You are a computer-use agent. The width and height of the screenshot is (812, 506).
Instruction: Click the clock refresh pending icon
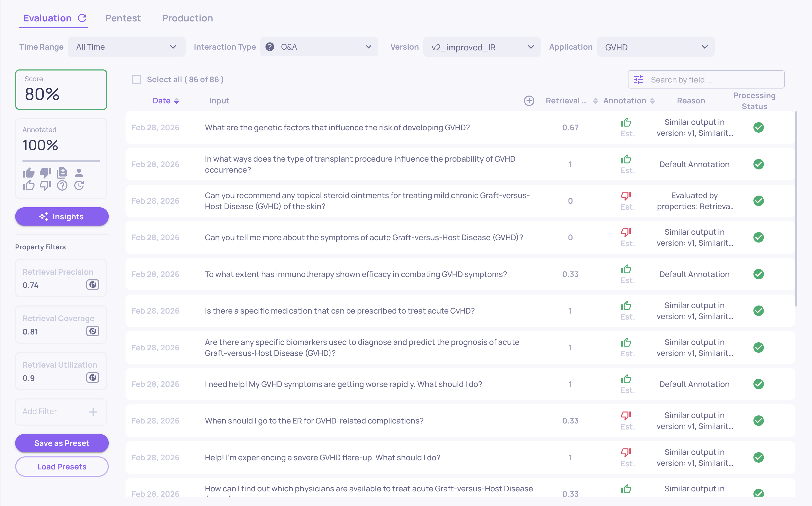pyautogui.click(x=79, y=185)
